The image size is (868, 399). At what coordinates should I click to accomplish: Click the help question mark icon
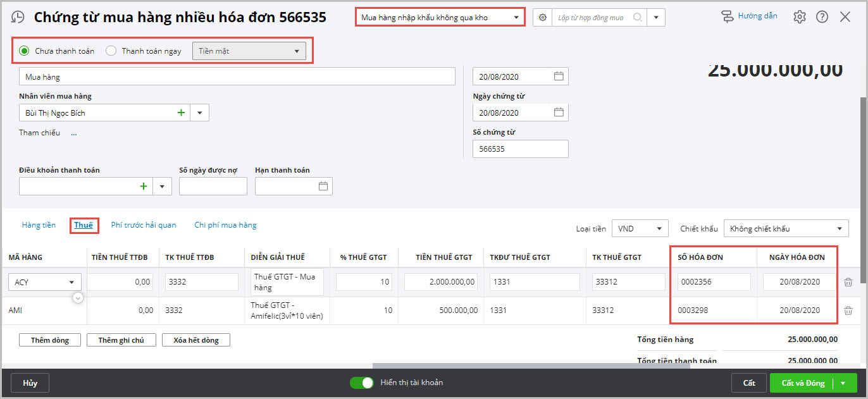pyautogui.click(x=822, y=17)
